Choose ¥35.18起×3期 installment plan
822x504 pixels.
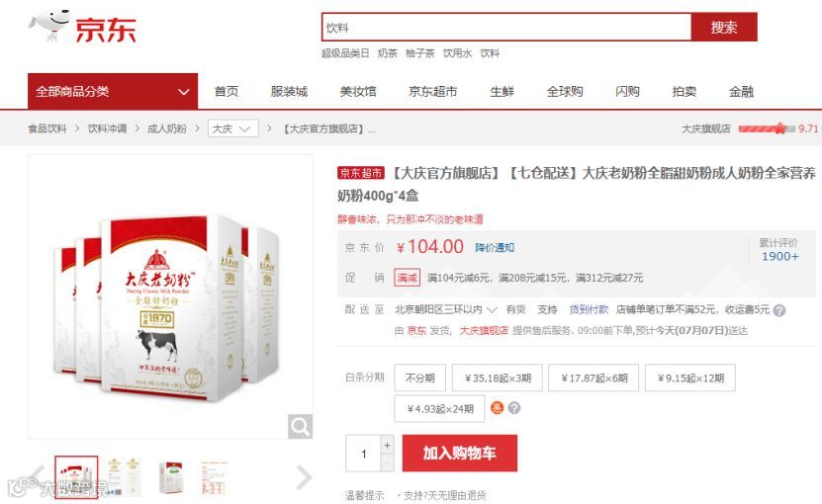[x=498, y=378]
